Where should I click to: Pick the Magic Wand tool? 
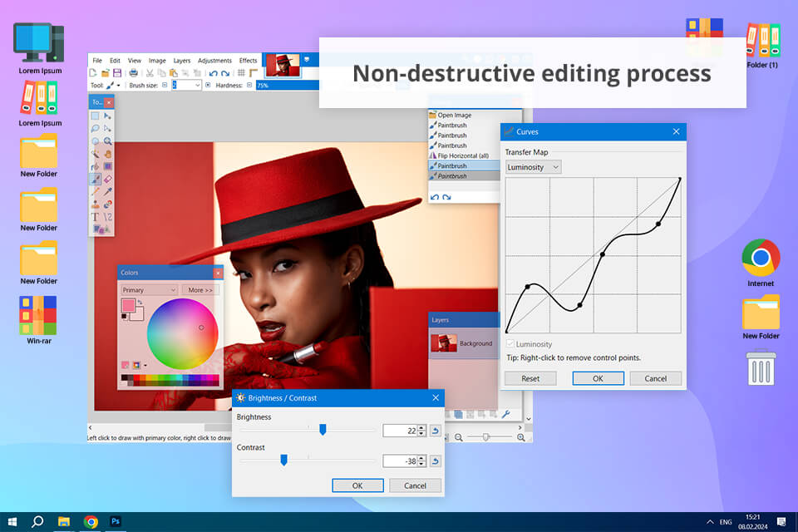[95, 154]
